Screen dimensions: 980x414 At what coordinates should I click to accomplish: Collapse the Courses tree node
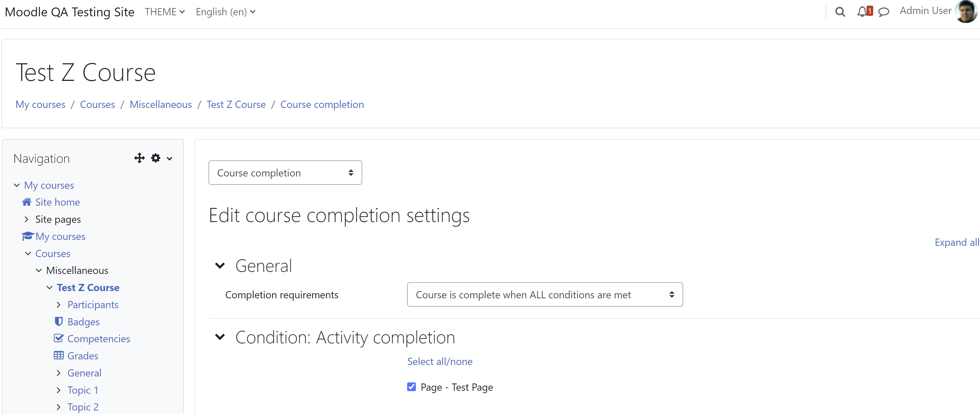pos(28,253)
